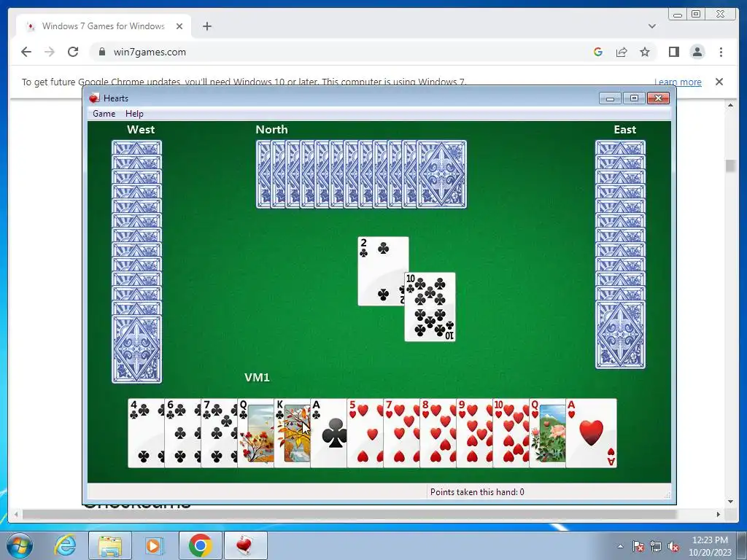
Task: Share this page icon in Chrome
Action: pos(622,52)
